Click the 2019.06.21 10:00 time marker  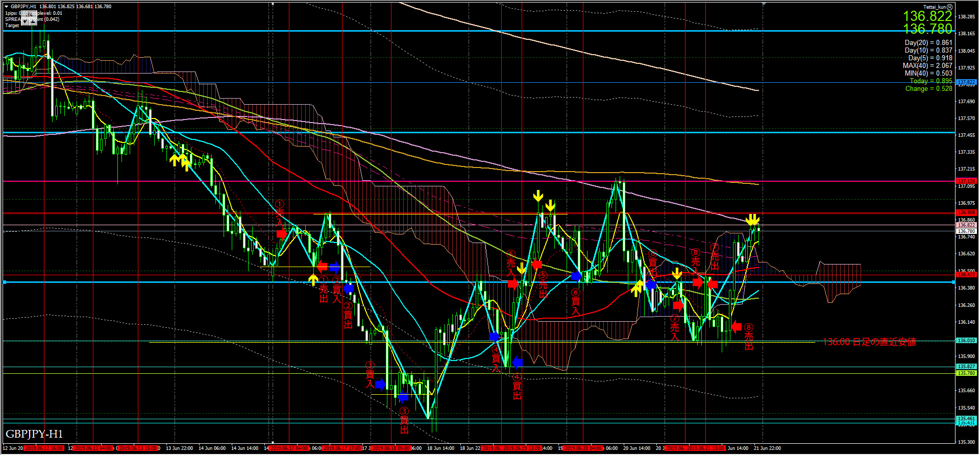click(x=705, y=448)
